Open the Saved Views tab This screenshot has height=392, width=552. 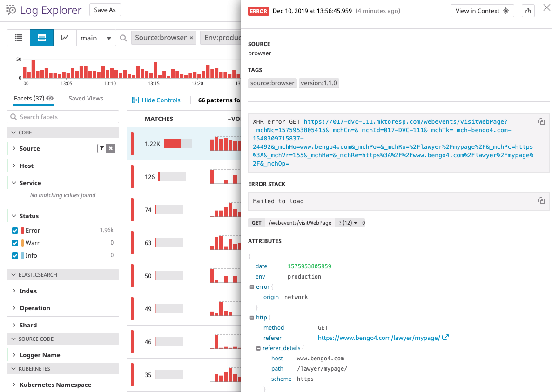point(86,99)
